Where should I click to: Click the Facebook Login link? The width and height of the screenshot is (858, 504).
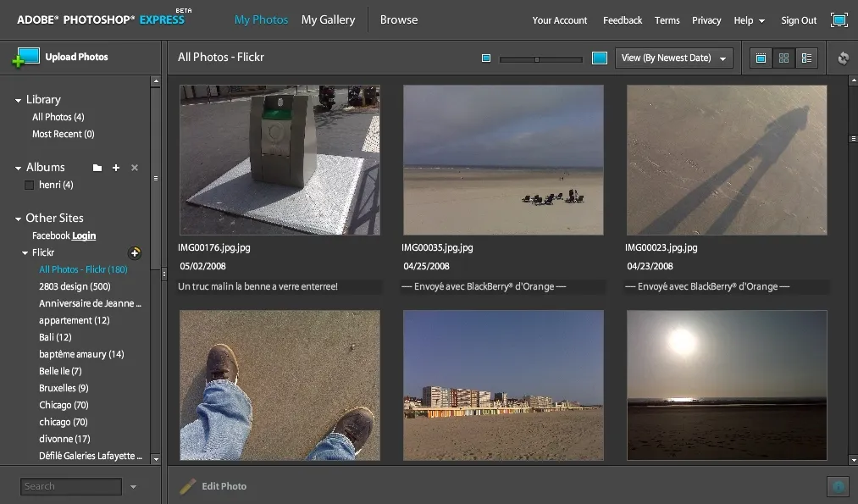pos(84,235)
